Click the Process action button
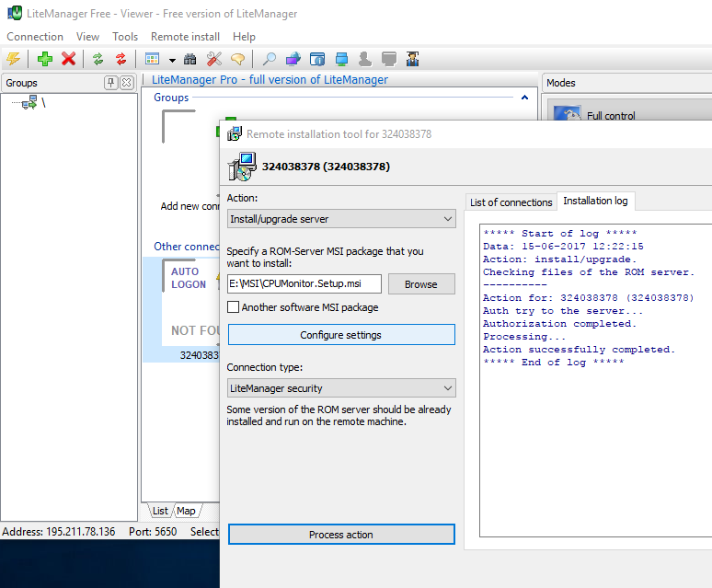712x588 pixels. [x=341, y=535]
